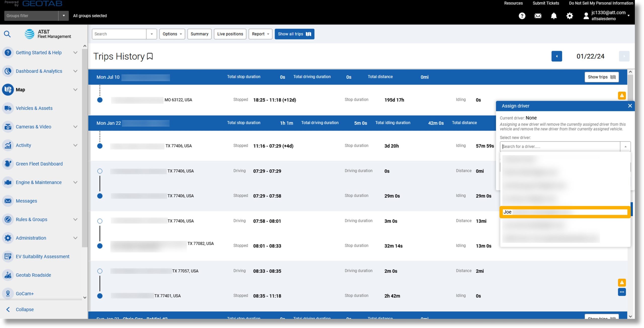Viewport: 644px width, 328px height.
Task: Open Vehicles & Assets menu item
Action: coord(34,108)
